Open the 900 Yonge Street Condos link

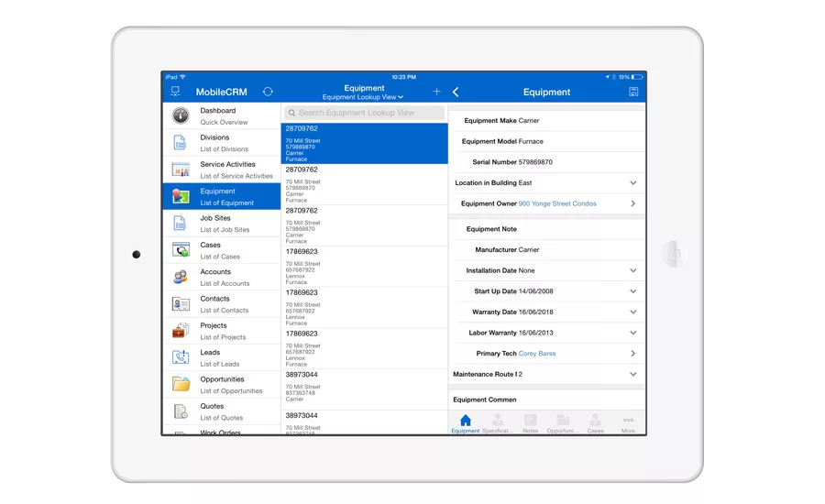557,203
